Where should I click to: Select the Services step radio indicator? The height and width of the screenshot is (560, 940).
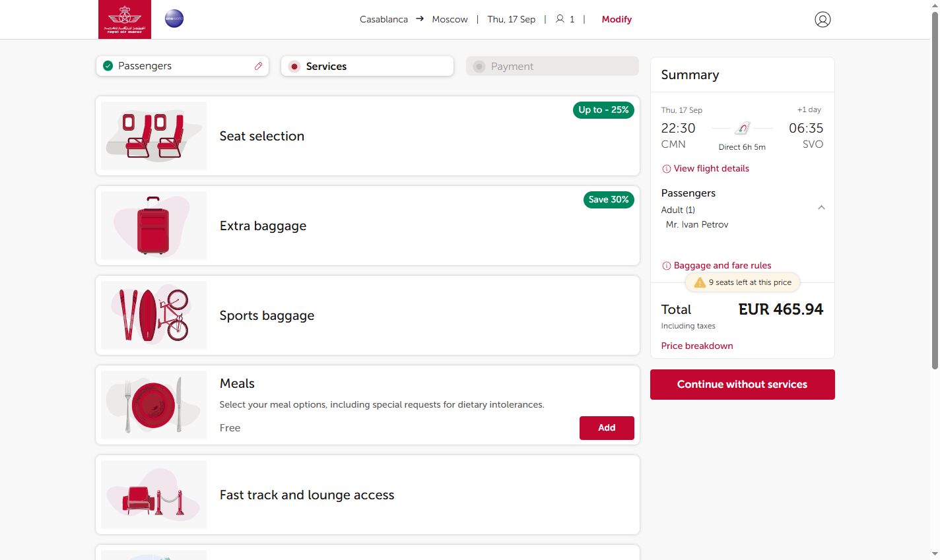[294, 67]
